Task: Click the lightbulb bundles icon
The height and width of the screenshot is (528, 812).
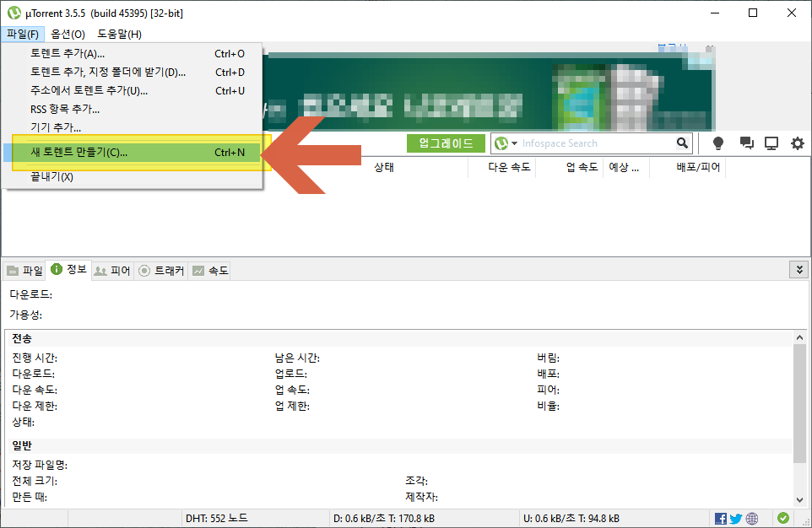Action: (717, 143)
